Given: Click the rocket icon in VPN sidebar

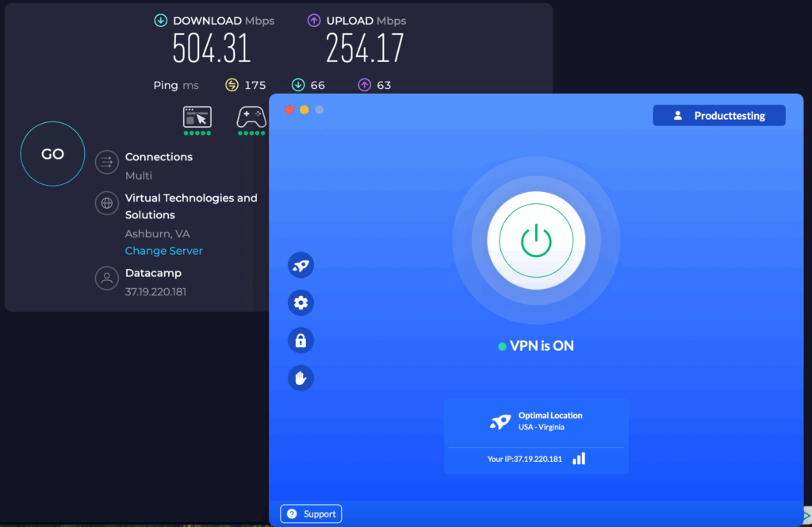Looking at the screenshot, I should (301, 265).
